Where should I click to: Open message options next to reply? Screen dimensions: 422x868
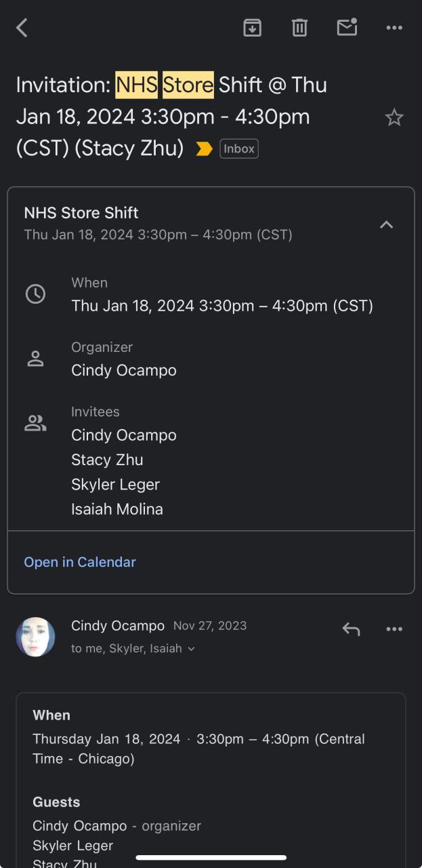point(394,629)
